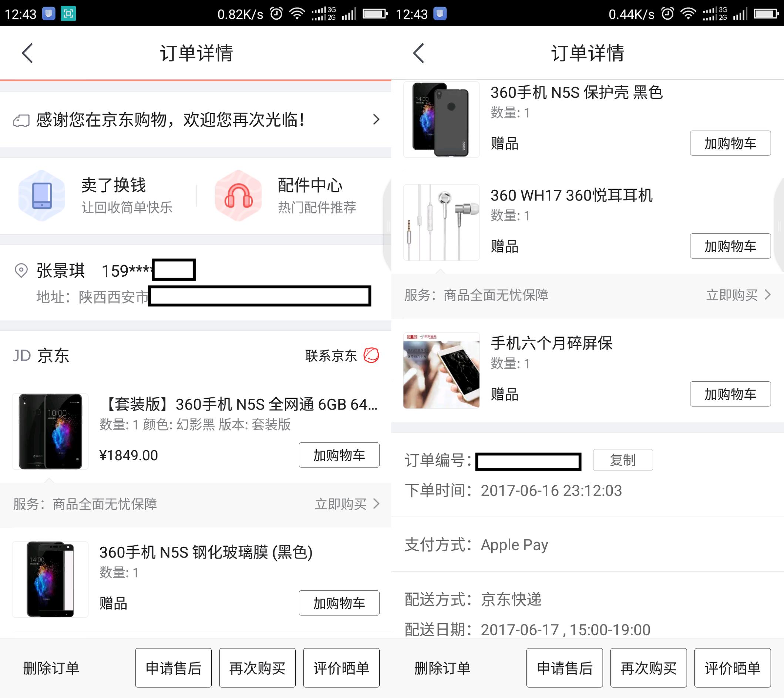The height and width of the screenshot is (698, 784).
Task: Tap 申请售后 for after-sales service
Action: tap(174, 667)
